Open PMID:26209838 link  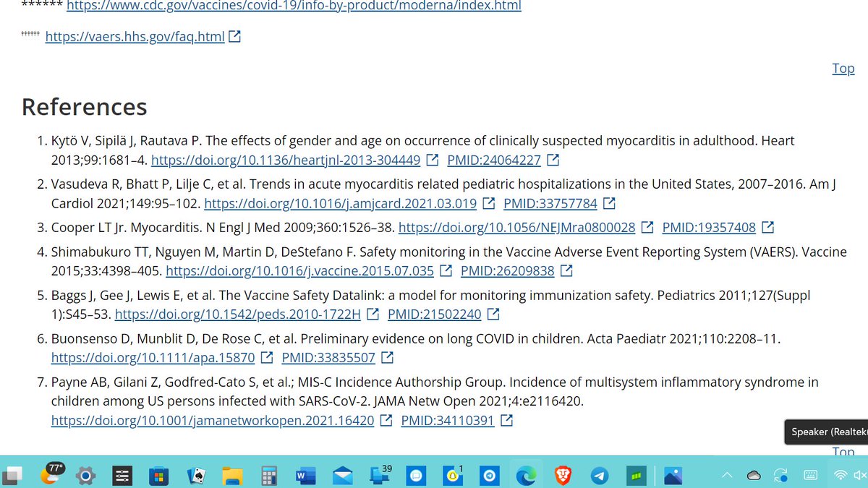[508, 271]
